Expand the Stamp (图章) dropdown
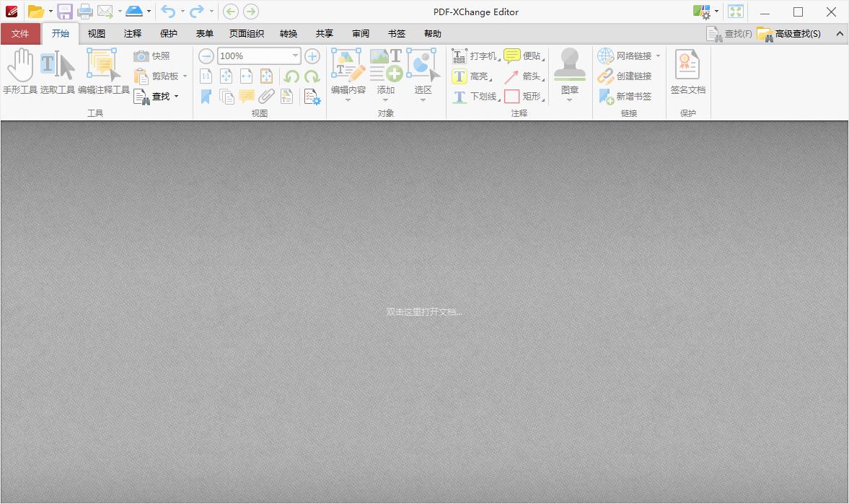Screen dimensions: 849x504 (x=569, y=100)
